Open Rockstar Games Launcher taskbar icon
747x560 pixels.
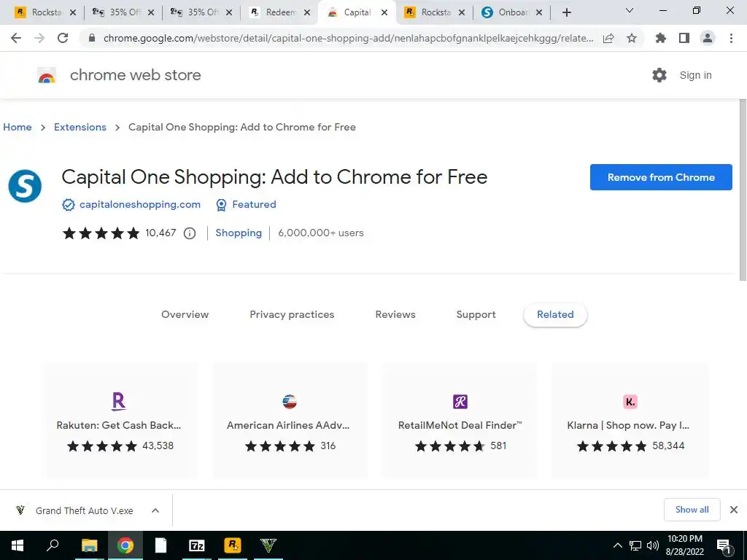pos(233,545)
